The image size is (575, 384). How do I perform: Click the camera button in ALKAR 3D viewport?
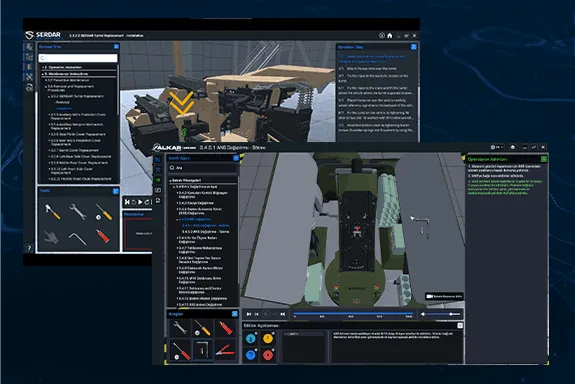click(x=444, y=296)
